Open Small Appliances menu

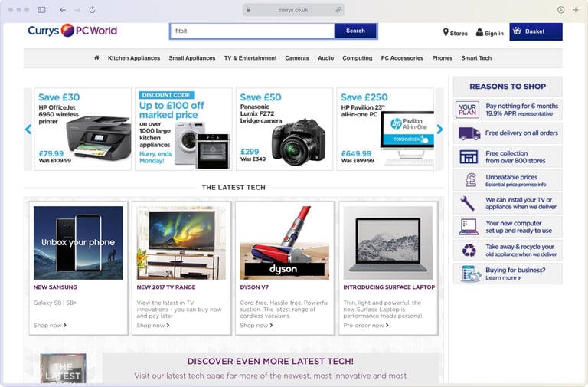[192, 58]
